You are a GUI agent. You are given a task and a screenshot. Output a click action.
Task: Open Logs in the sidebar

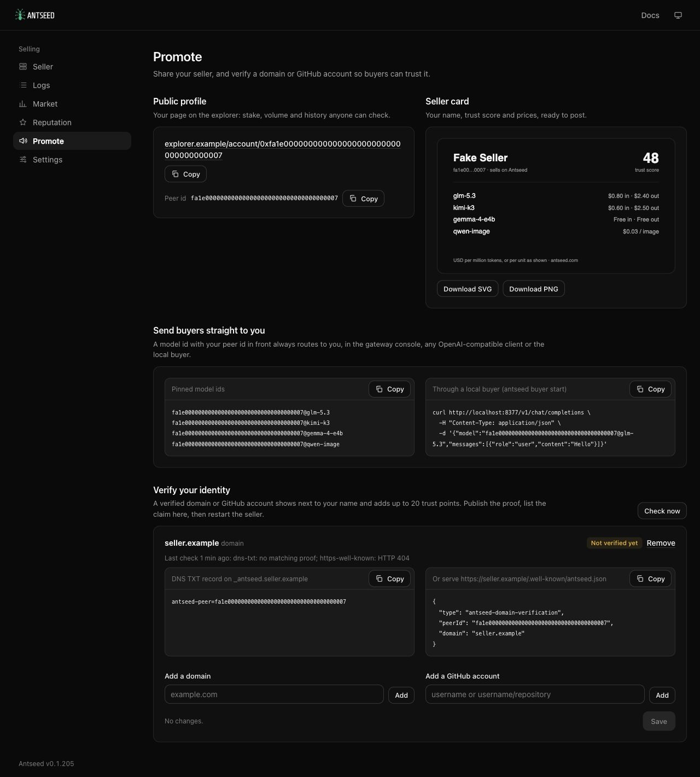(72, 85)
